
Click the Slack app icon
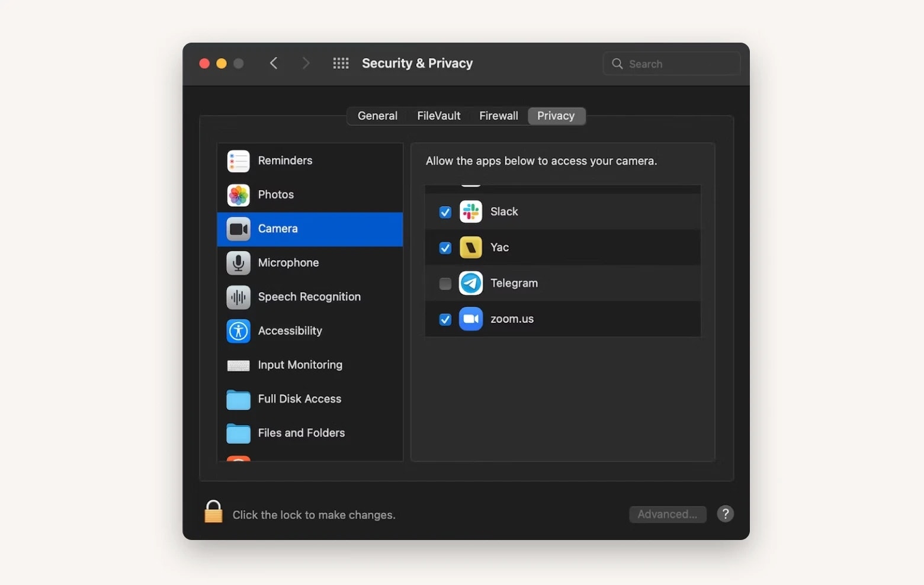pos(471,212)
